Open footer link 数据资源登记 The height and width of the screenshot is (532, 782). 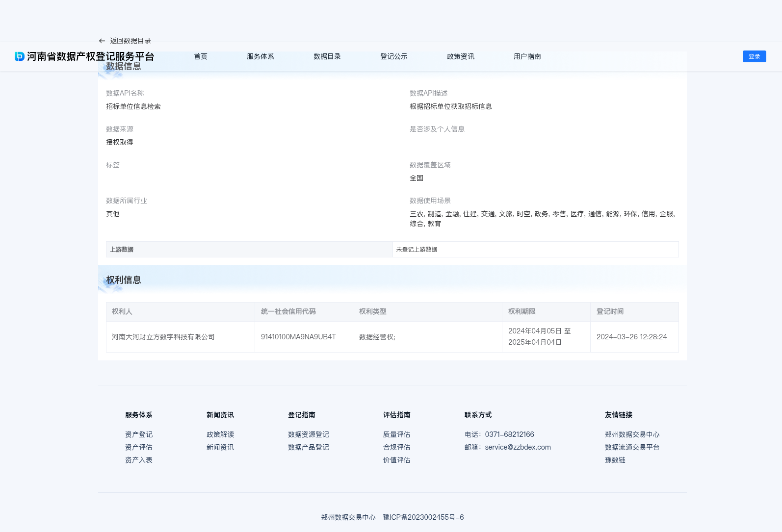point(309,434)
